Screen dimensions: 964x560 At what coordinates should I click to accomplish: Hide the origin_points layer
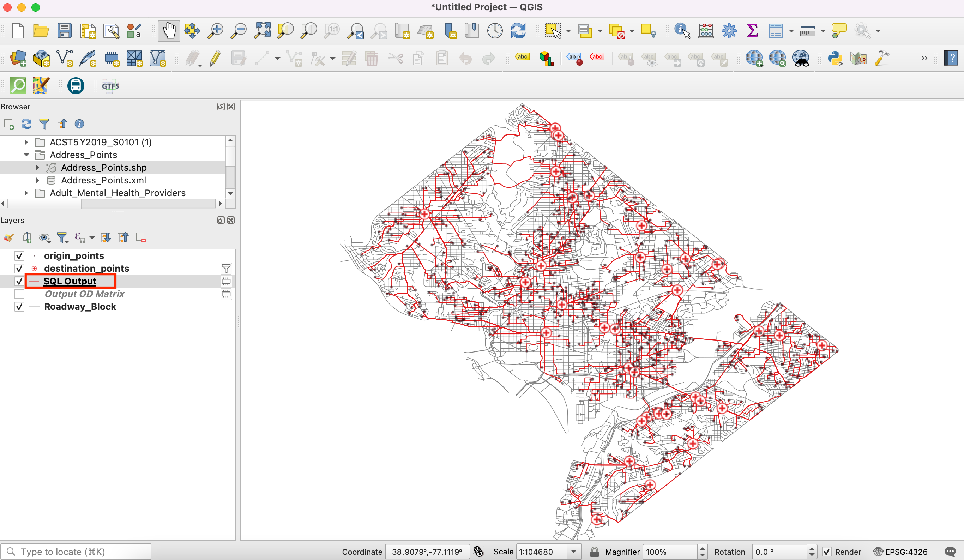19,255
